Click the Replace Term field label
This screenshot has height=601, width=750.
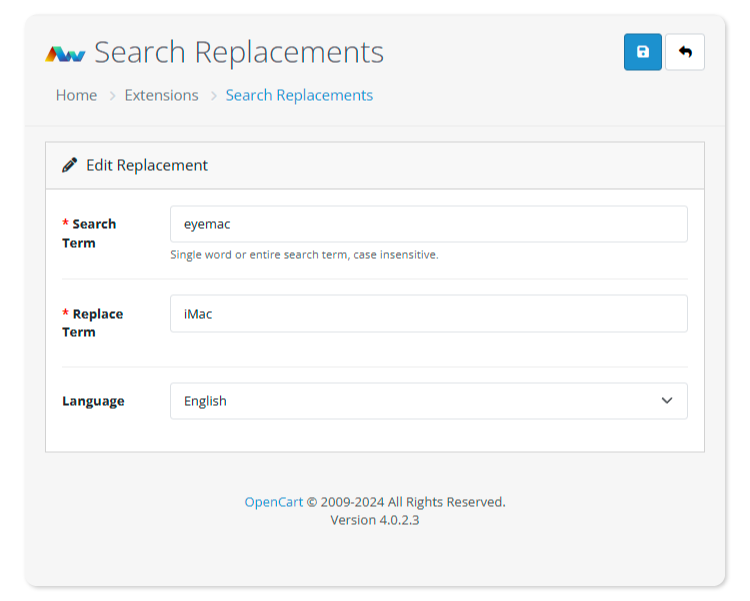(92, 323)
